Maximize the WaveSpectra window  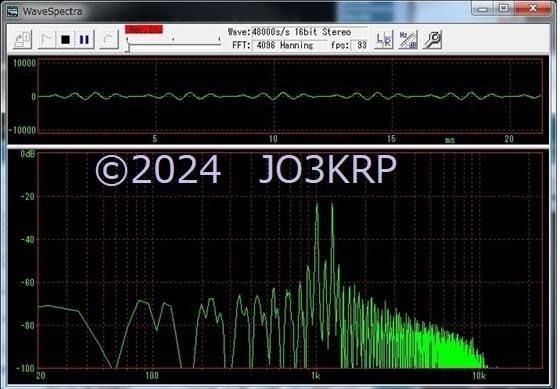(504, 8)
